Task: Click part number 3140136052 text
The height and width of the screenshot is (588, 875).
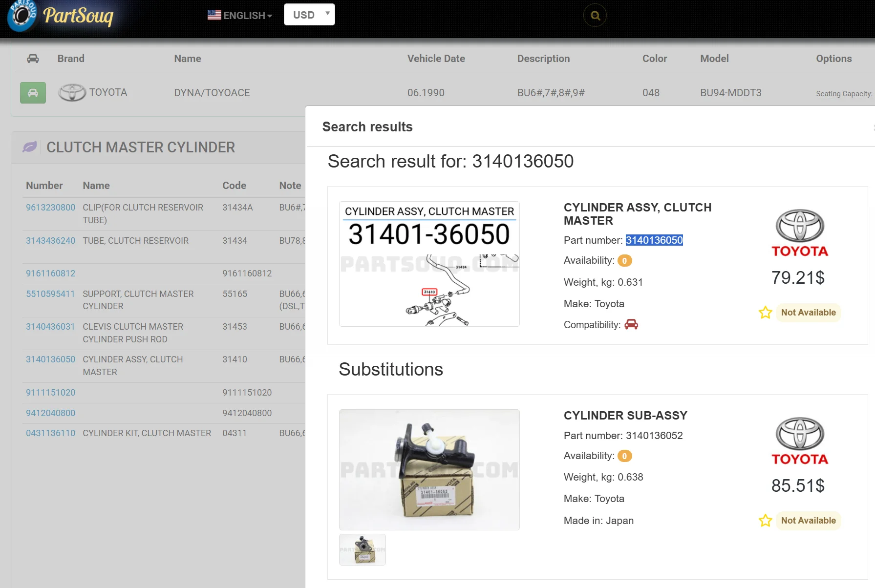Action: click(x=654, y=436)
